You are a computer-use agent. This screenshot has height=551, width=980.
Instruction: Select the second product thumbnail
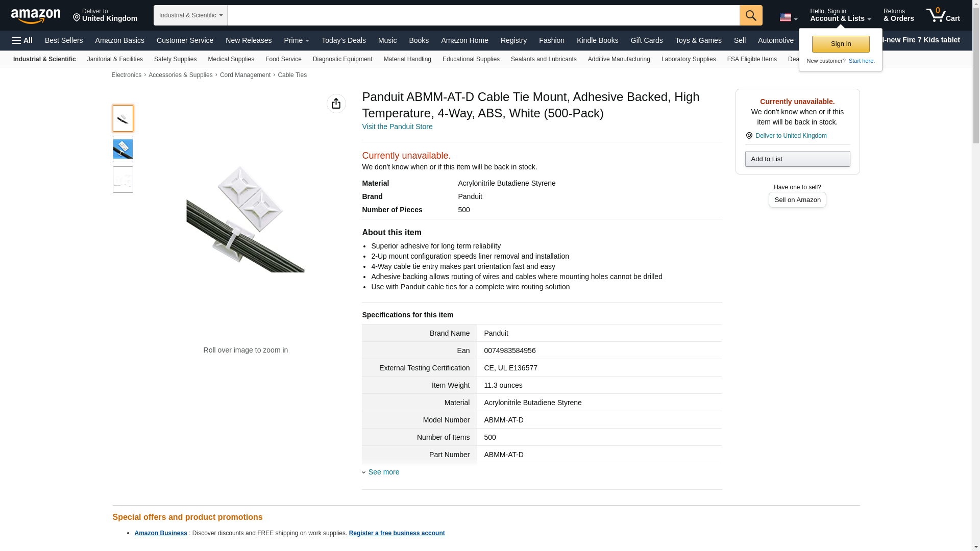tap(122, 149)
